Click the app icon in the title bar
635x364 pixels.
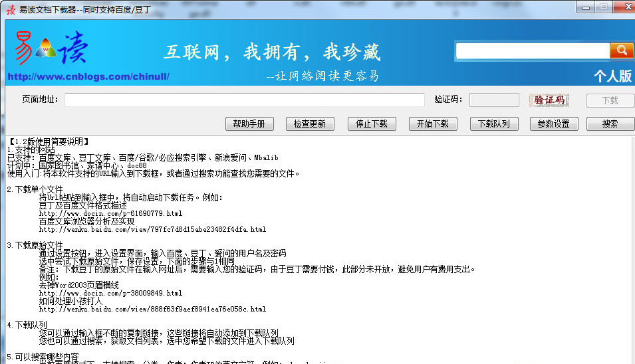click(11, 10)
